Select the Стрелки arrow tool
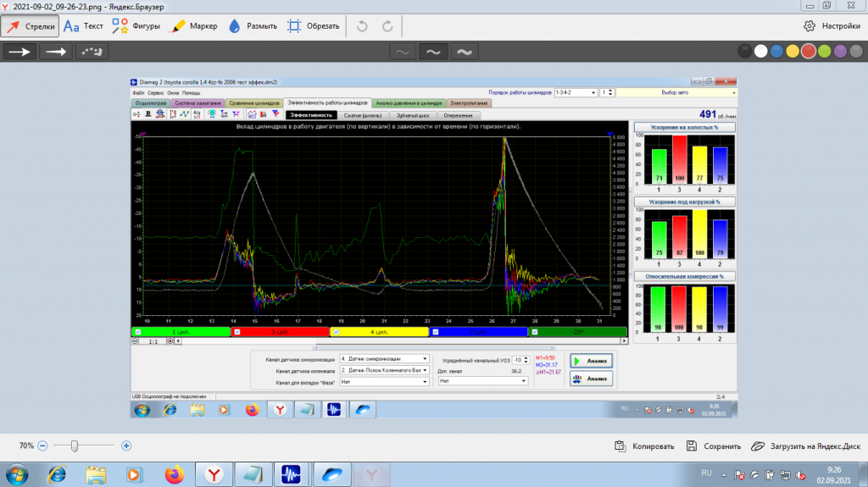This screenshot has height=487, width=868. [31, 26]
